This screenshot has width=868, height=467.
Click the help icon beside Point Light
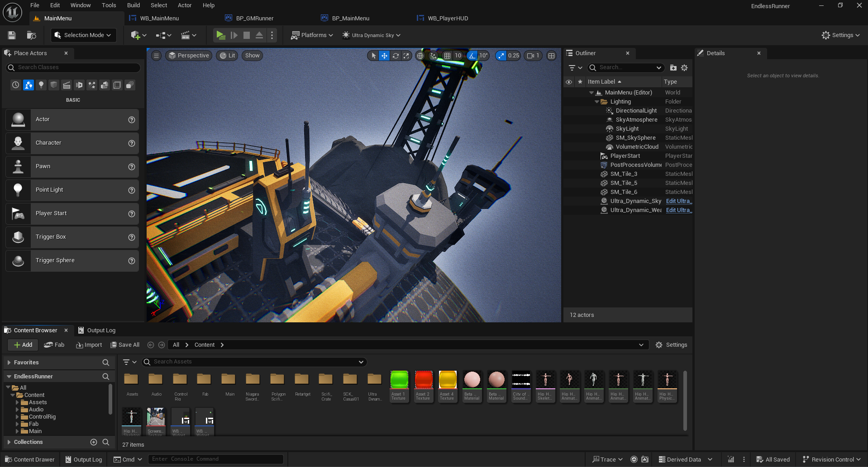click(132, 190)
